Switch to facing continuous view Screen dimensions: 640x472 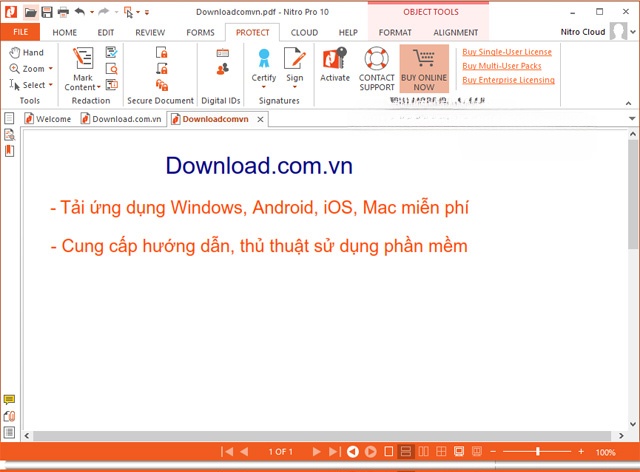tap(441, 452)
